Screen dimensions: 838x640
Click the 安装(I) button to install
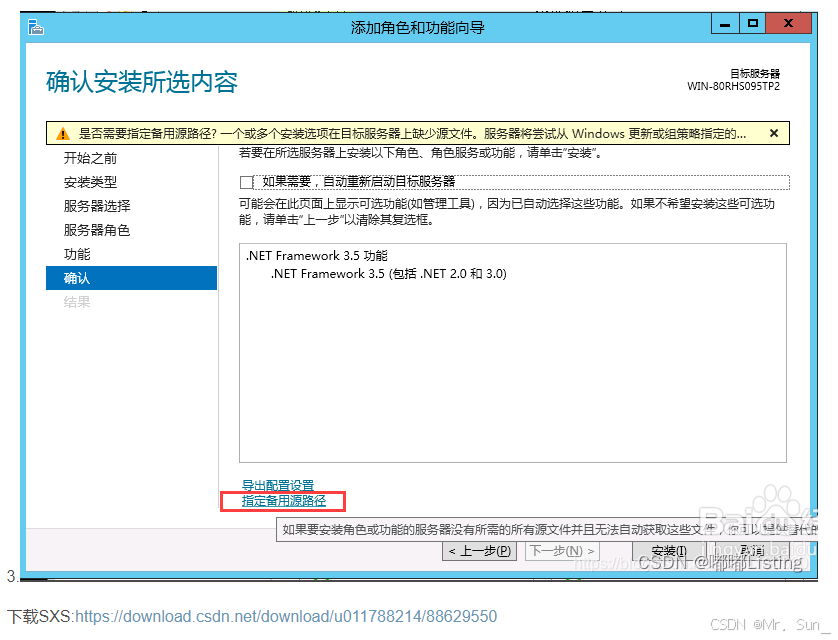668,550
